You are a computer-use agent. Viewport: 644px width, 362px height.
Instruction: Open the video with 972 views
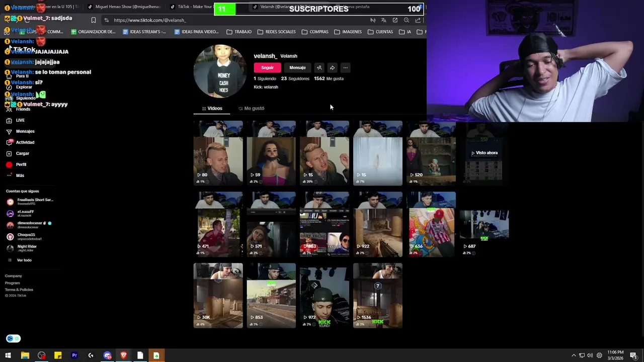click(325, 296)
